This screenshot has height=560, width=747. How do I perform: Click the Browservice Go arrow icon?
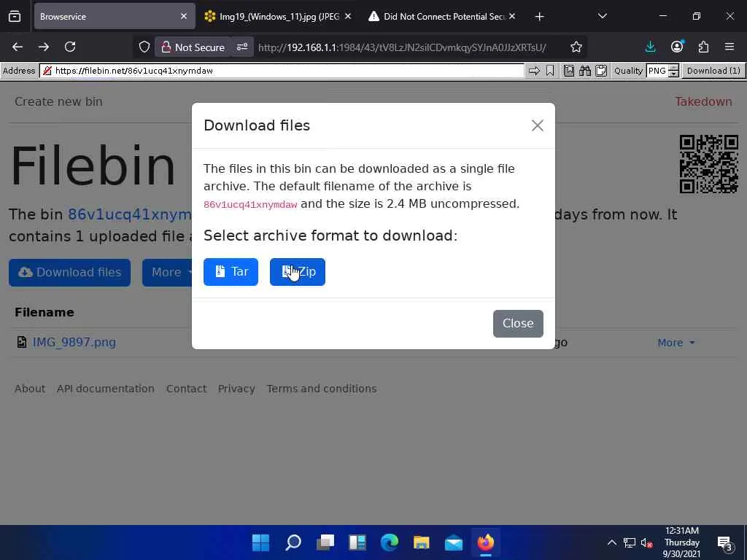535,71
